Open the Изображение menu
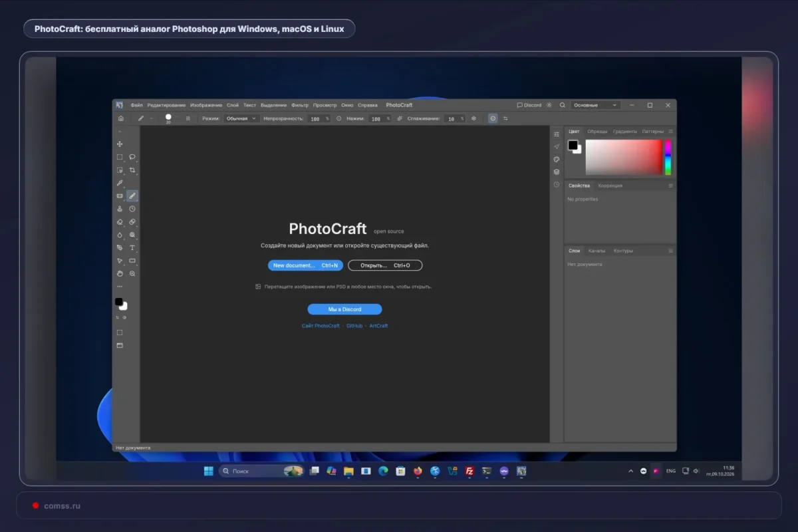 pos(206,105)
